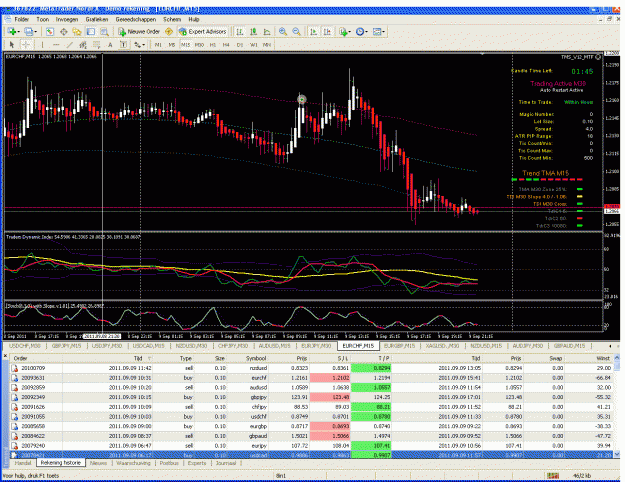The width and height of the screenshot is (625, 482).
Task: Select the vertical line drawing tool
Action: 42,45
